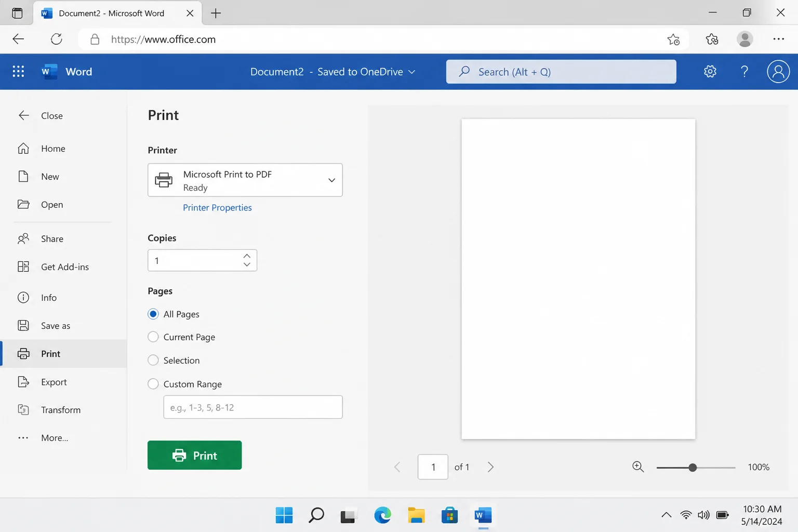Click the printer icon in printer selector

pyautogui.click(x=164, y=180)
